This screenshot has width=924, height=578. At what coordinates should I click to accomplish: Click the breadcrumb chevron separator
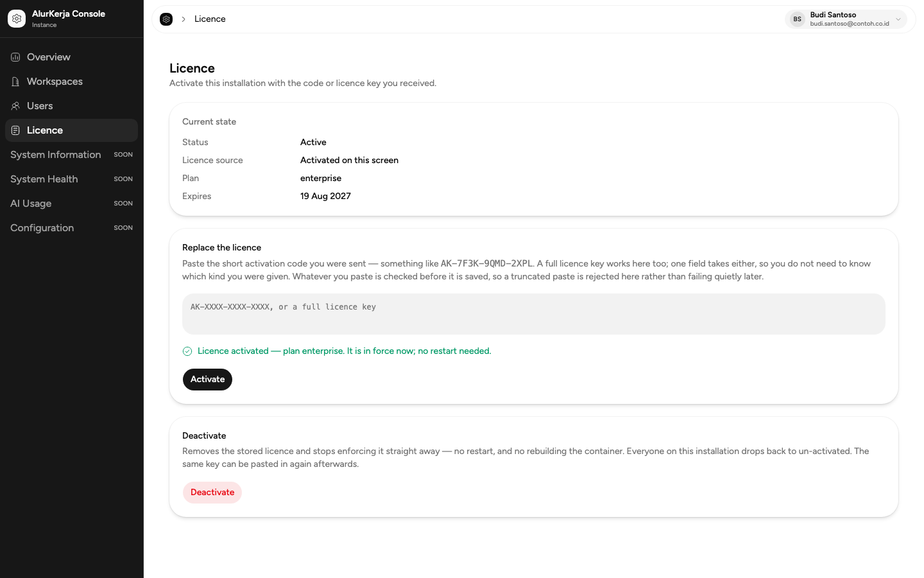coord(184,19)
